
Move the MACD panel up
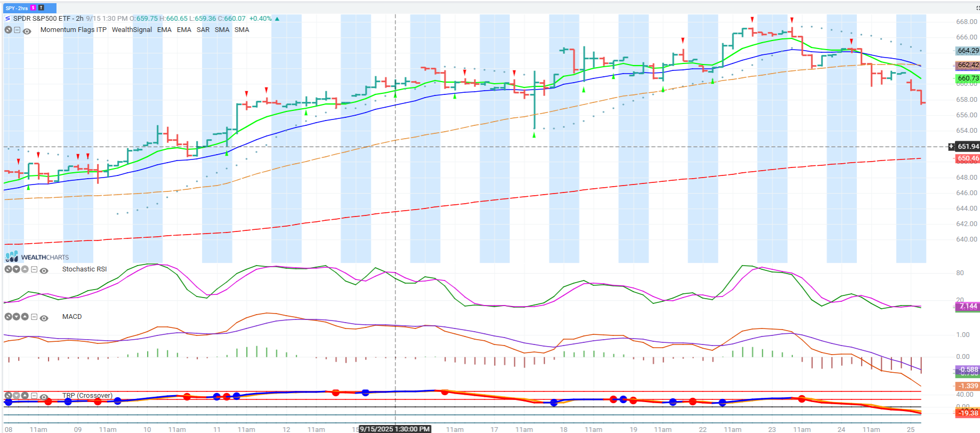25,317
